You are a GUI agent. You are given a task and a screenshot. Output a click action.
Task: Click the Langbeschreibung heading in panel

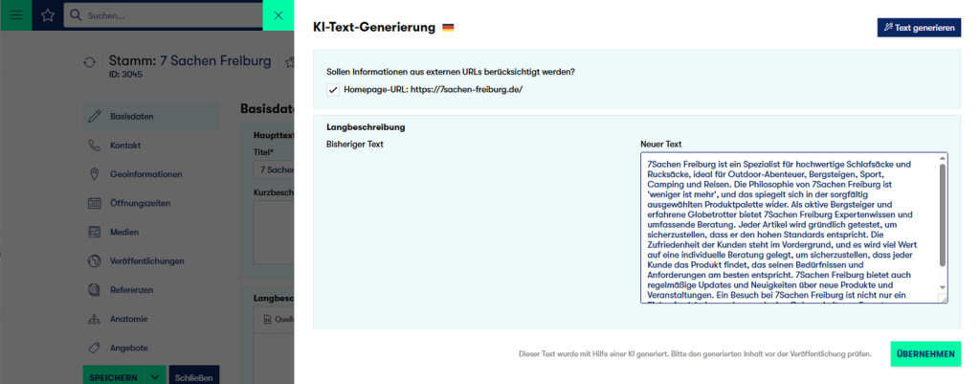click(366, 127)
